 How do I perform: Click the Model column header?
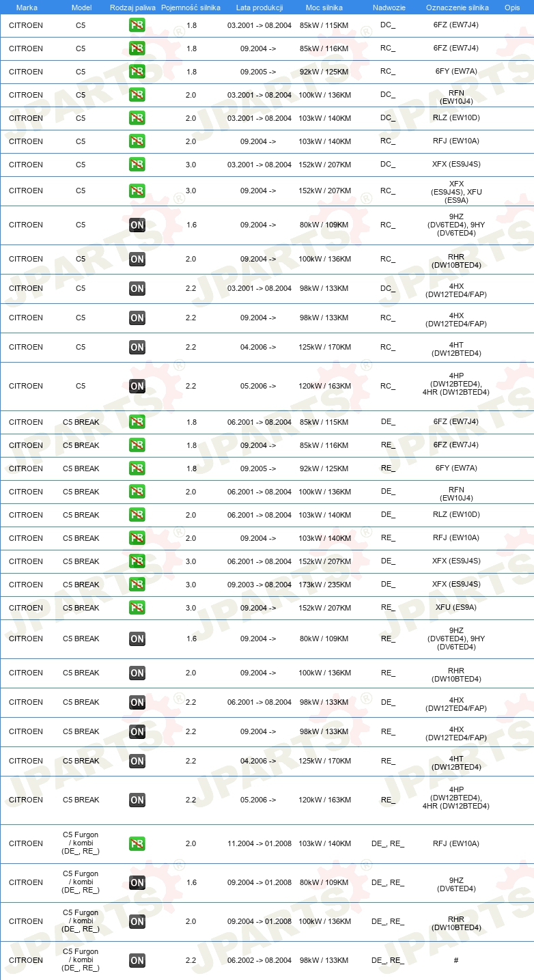pos(81,8)
